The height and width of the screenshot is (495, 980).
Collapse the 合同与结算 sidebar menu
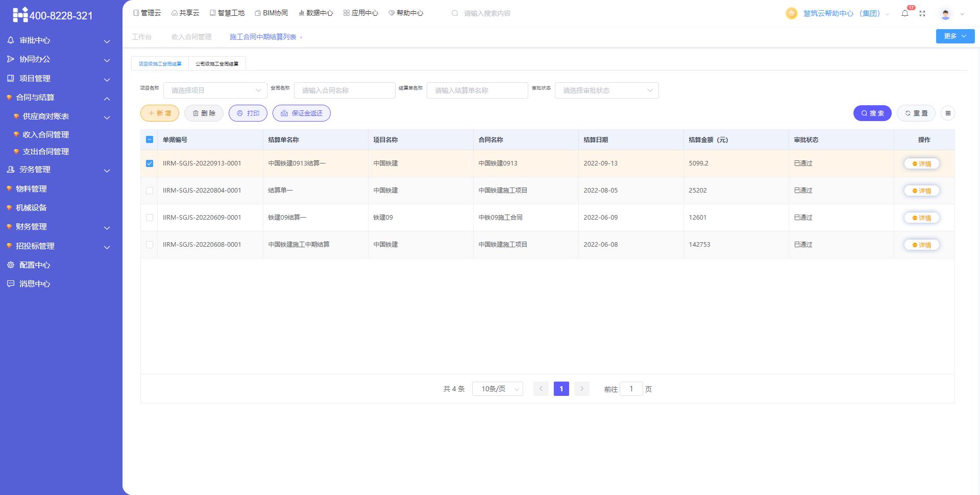[x=107, y=98]
